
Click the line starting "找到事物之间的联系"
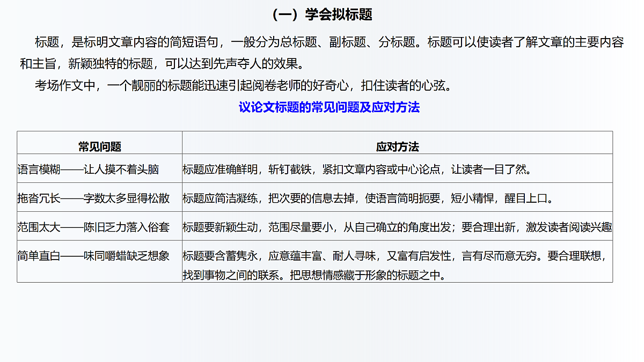pos(314,275)
